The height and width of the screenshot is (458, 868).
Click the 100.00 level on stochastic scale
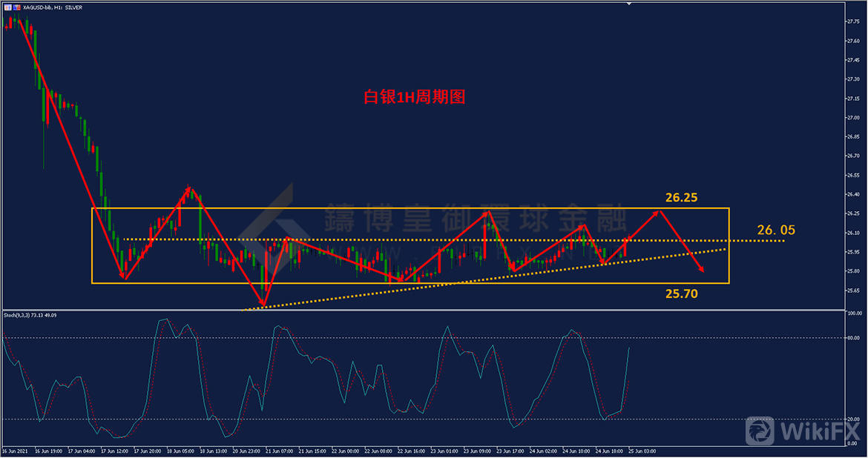(x=853, y=313)
